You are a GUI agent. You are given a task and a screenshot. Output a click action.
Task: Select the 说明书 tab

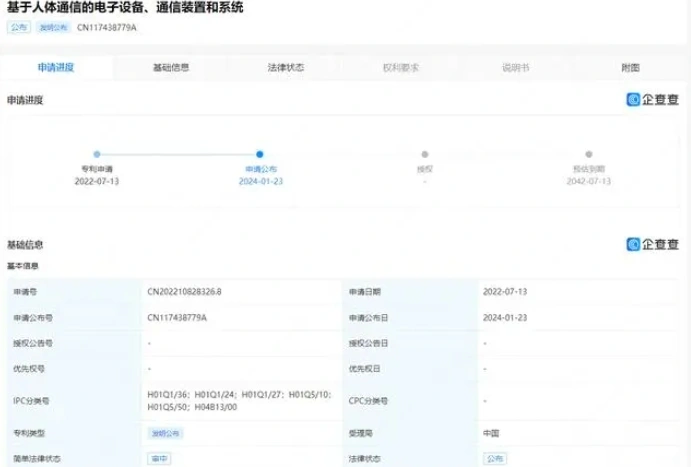[516, 68]
